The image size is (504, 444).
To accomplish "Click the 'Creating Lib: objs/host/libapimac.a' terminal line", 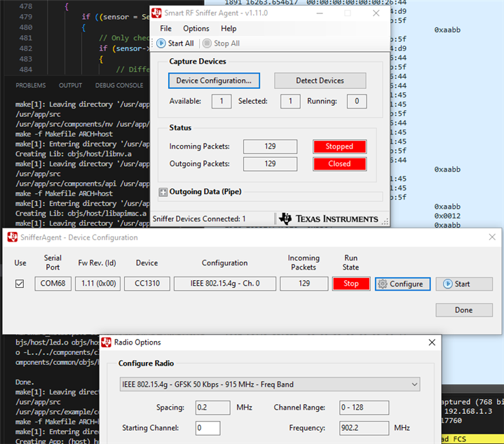I will tap(81, 214).
